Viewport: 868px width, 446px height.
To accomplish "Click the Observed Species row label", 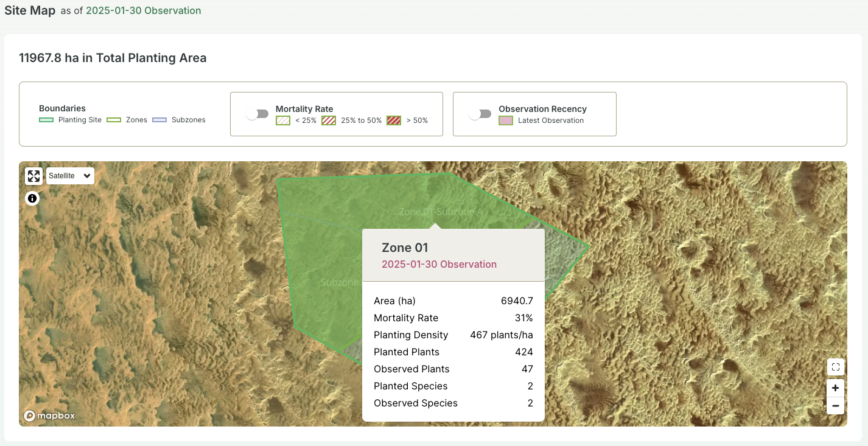I will pos(416,403).
